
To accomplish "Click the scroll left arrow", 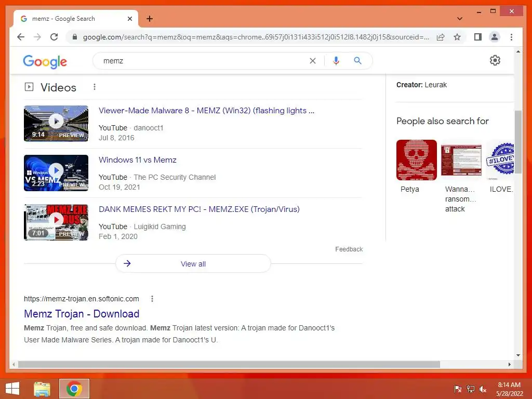I will coord(14,364).
